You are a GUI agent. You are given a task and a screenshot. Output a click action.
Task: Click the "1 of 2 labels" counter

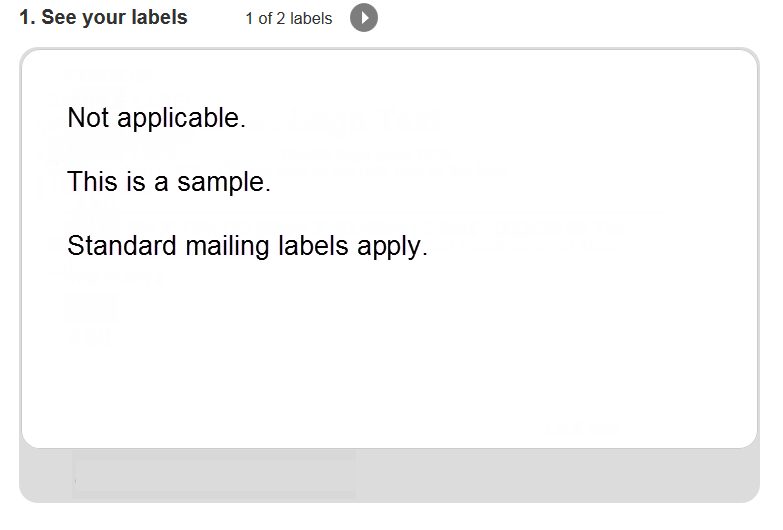pyautogui.click(x=289, y=18)
